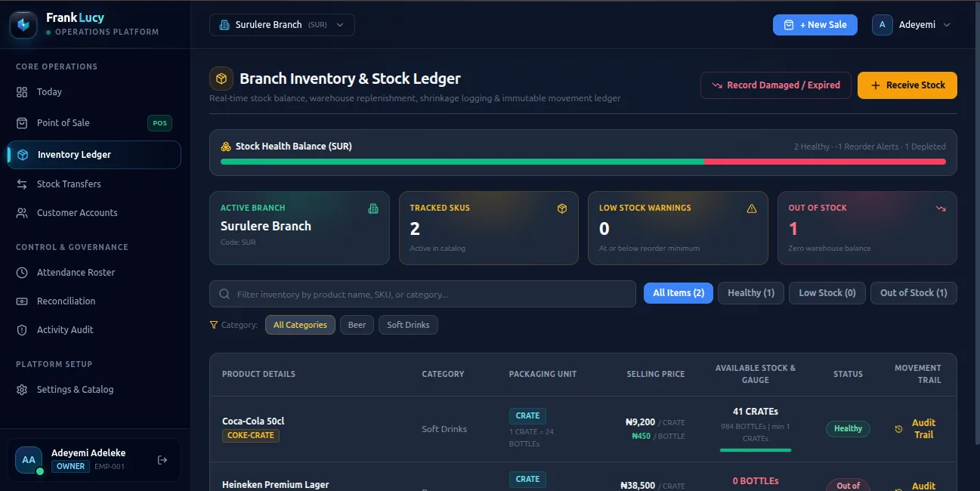This screenshot has height=491, width=980.
Task: Click the Coca-Cola stock gauge bar
Action: pos(756,450)
